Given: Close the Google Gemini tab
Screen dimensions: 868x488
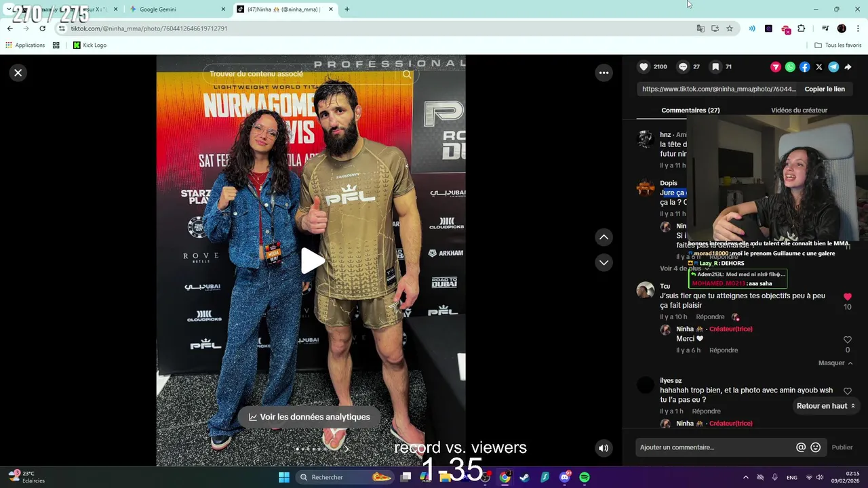Looking at the screenshot, I should tap(223, 9).
